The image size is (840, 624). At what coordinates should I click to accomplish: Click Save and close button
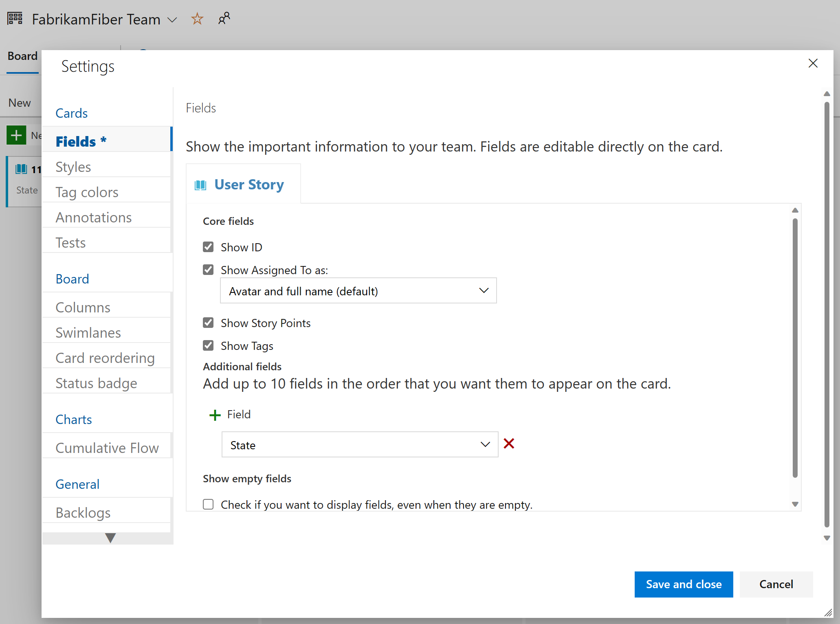pyautogui.click(x=684, y=584)
